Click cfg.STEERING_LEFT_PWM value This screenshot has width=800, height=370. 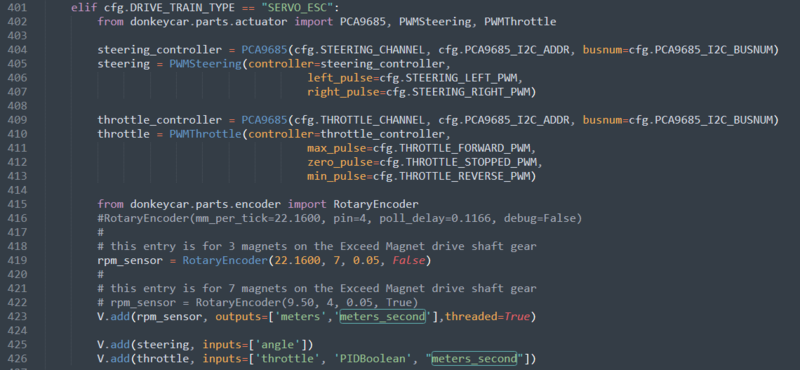451,78
